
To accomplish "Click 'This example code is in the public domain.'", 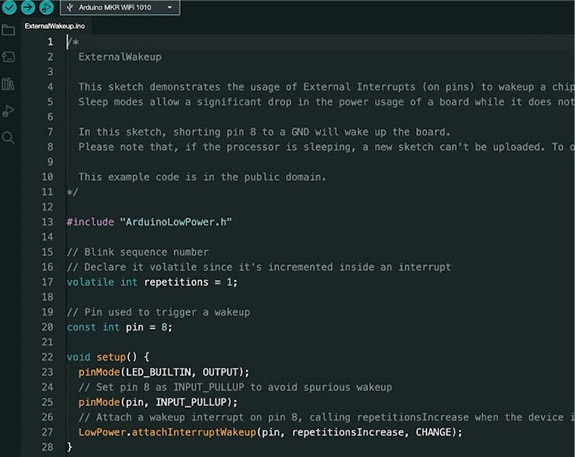I will coord(202,177).
